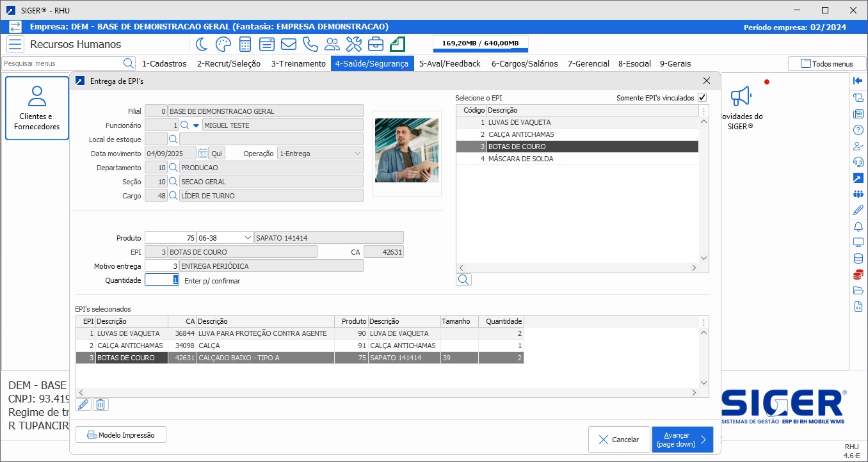Click the briefcase icon in toolbar
The width and height of the screenshot is (868, 462).
click(376, 44)
